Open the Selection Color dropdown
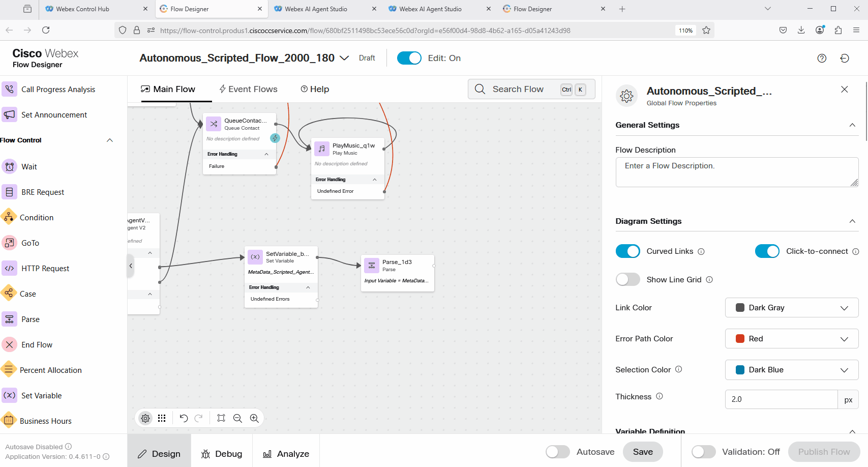The image size is (868, 467). pos(791,370)
